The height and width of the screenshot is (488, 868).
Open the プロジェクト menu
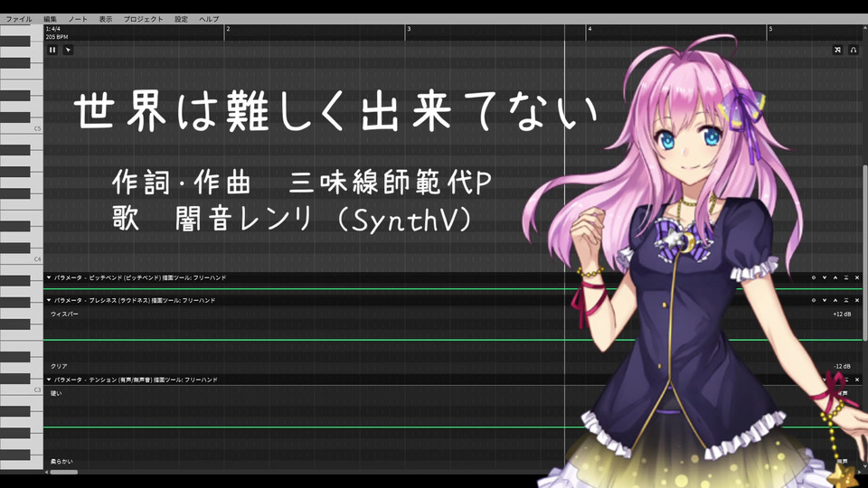coord(144,19)
